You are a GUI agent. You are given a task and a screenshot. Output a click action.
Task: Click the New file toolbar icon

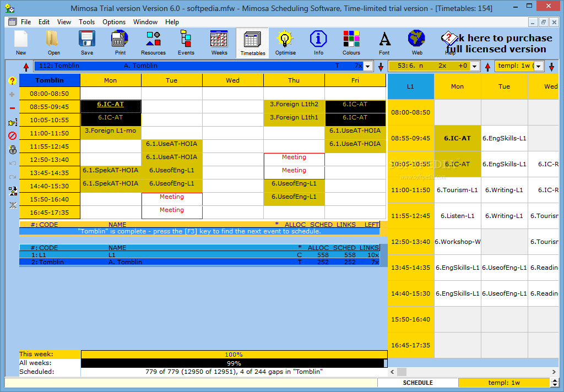[21, 42]
